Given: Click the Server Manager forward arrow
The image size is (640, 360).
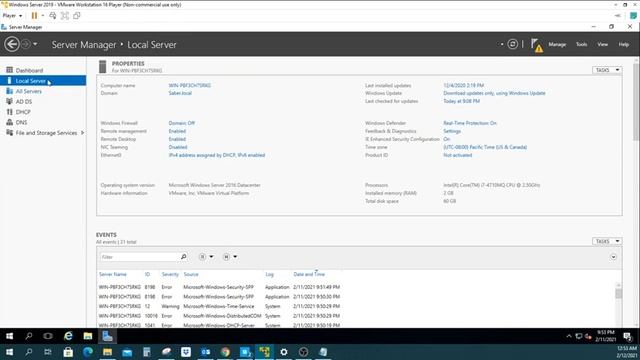Looking at the screenshot, I should coord(25,44).
